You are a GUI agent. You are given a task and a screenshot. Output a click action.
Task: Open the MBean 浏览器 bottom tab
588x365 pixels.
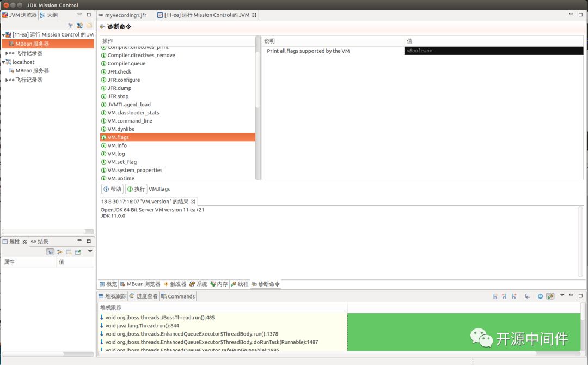(140, 284)
